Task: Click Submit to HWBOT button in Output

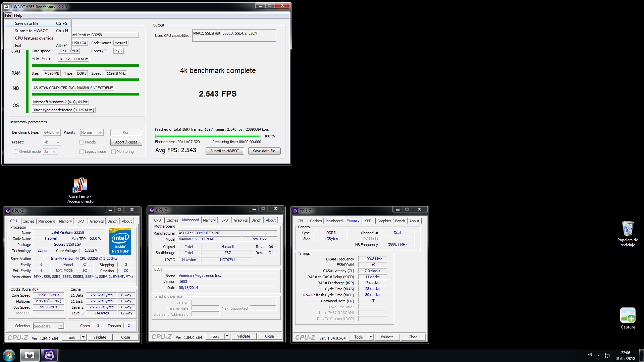Action: tap(225, 151)
